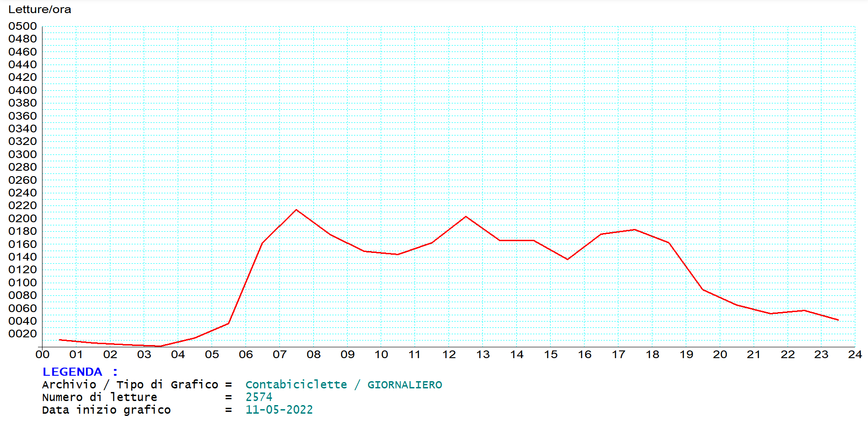Click the 'Numero di letture' label
The image size is (868, 434).
pyautogui.click(x=99, y=397)
